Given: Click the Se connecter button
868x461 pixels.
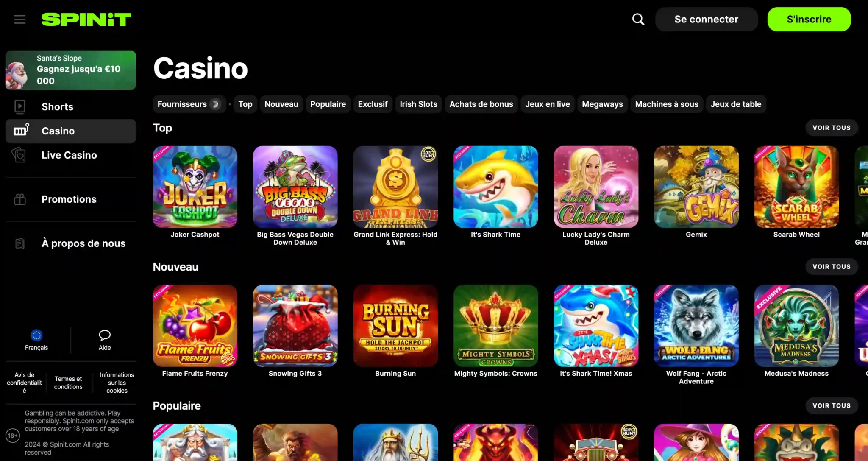Looking at the screenshot, I should pyautogui.click(x=707, y=20).
